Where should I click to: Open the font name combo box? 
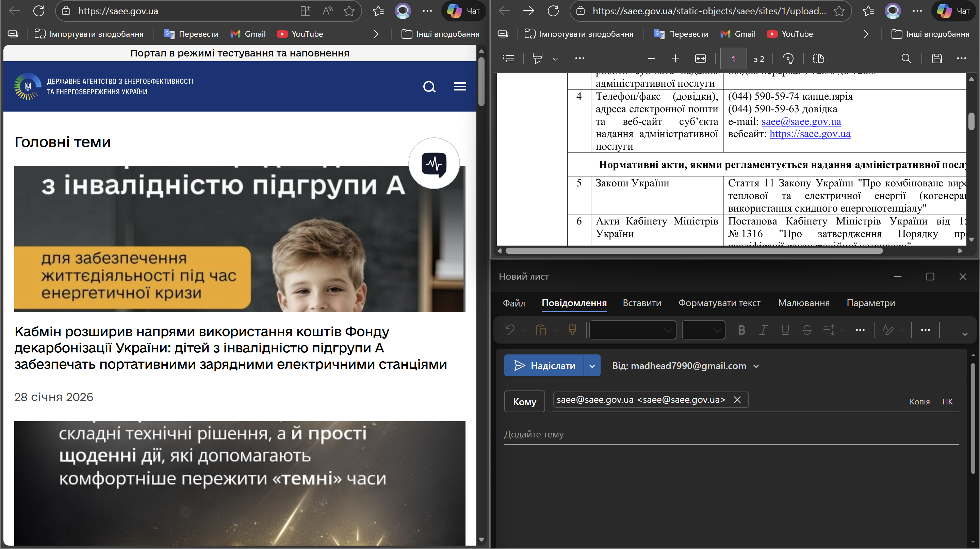pyautogui.click(x=633, y=330)
